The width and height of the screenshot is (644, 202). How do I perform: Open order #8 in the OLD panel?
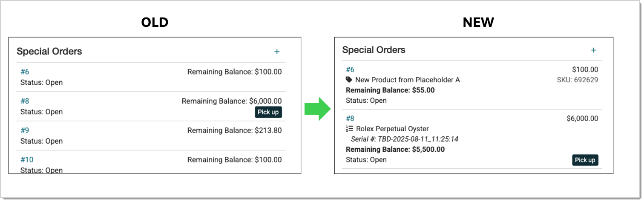click(x=25, y=101)
